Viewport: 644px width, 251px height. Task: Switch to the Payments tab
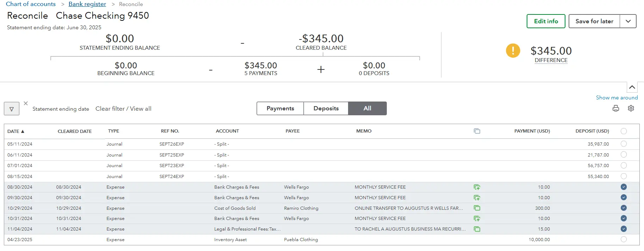coord(280,108)
